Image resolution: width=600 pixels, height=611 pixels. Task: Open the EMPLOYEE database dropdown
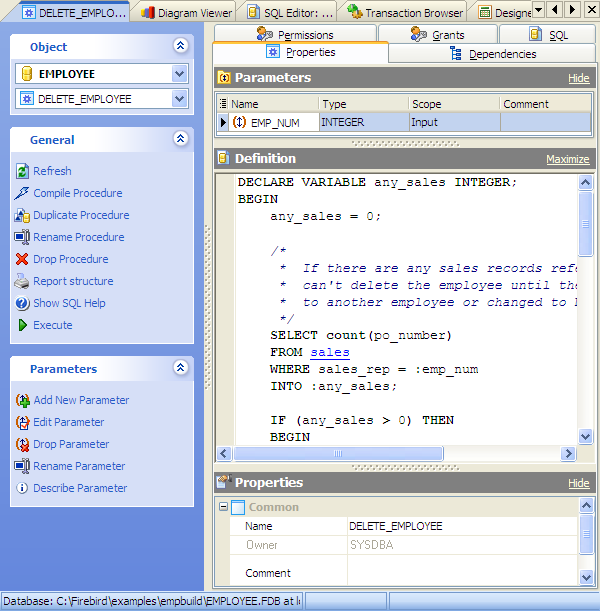click(180, 74)
